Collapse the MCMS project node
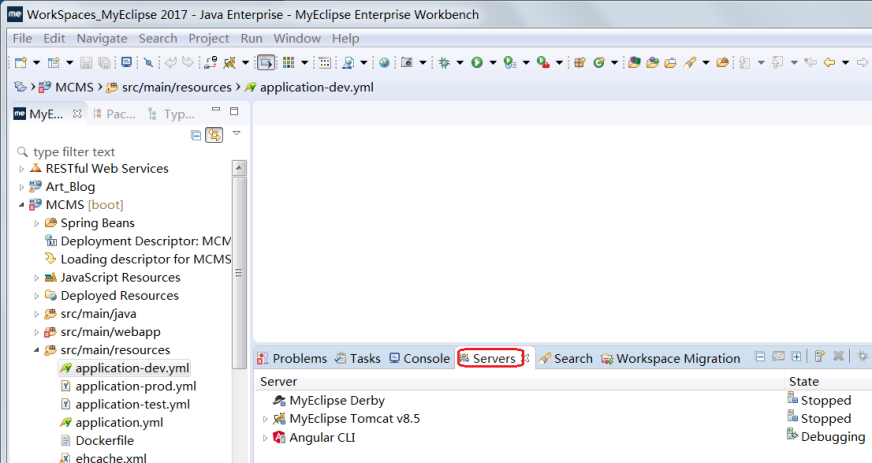872x463 pixels. [x=22, y=205]
